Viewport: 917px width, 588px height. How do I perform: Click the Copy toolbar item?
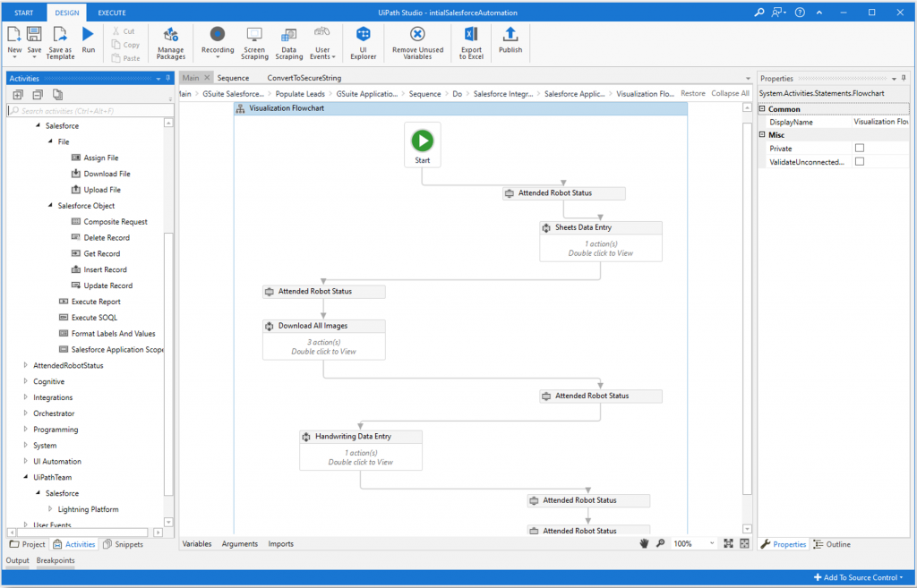125,45
